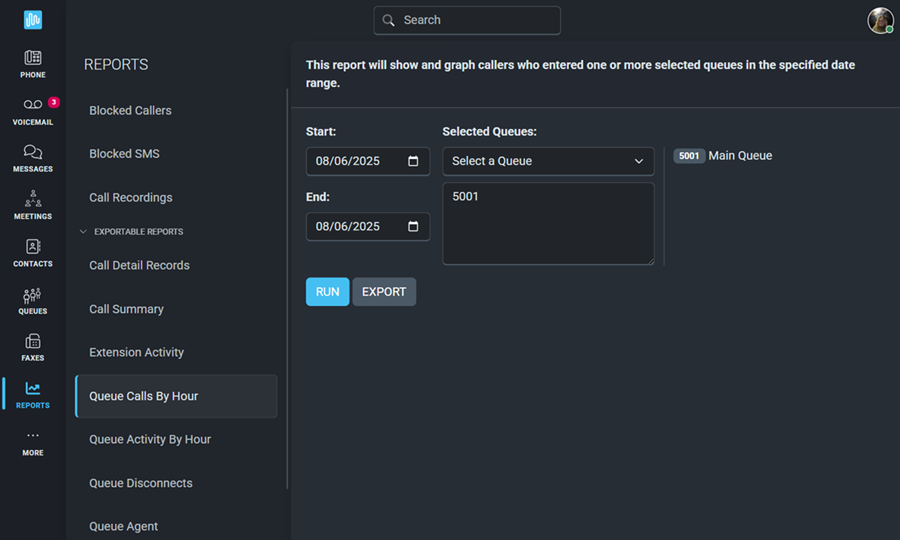Click the queue list text area containing 5001
The image size is (900, 540).
pyautogui.click(x=548, y=224)
